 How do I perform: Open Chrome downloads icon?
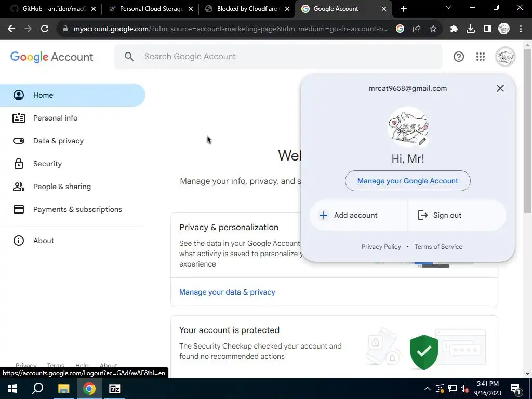pyautogui.click(x=471, y=29)
